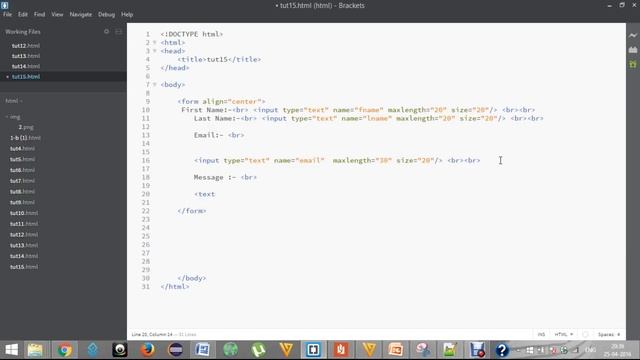The height and width of the screenshot is (360, 640).
Task: Open the Debug menu
Action: [107, 14]
